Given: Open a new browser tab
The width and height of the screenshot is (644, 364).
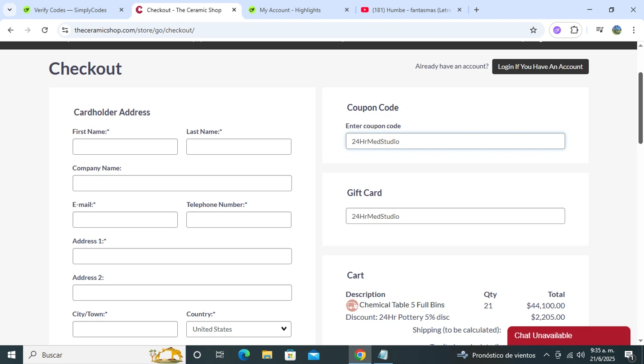Looking at the screenshot, I should coord(477,10).
